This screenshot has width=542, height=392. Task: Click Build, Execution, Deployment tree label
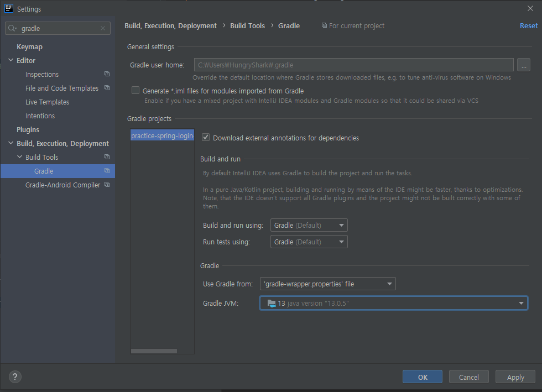click(x=62, y=143)
